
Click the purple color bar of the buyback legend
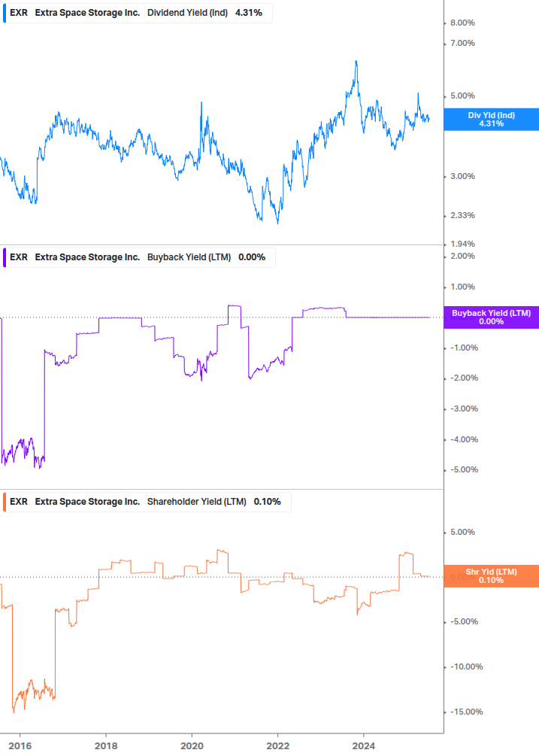(5, 257)
